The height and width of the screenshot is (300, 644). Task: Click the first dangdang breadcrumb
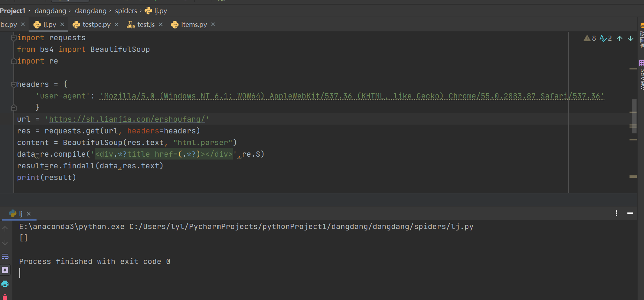coord(50,11)
